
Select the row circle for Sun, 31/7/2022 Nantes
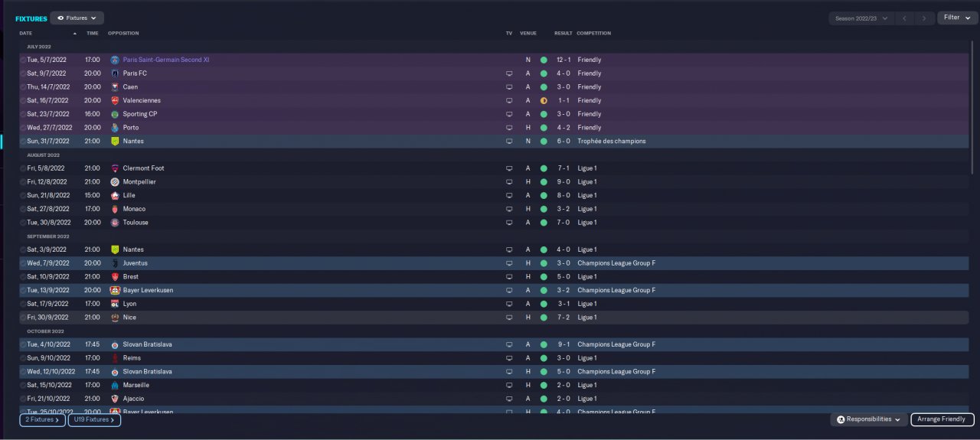click(23, 141)
